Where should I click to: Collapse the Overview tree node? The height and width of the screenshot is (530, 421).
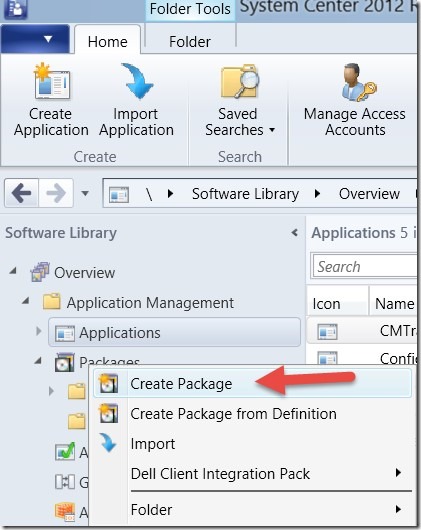(x=13, y=270)
